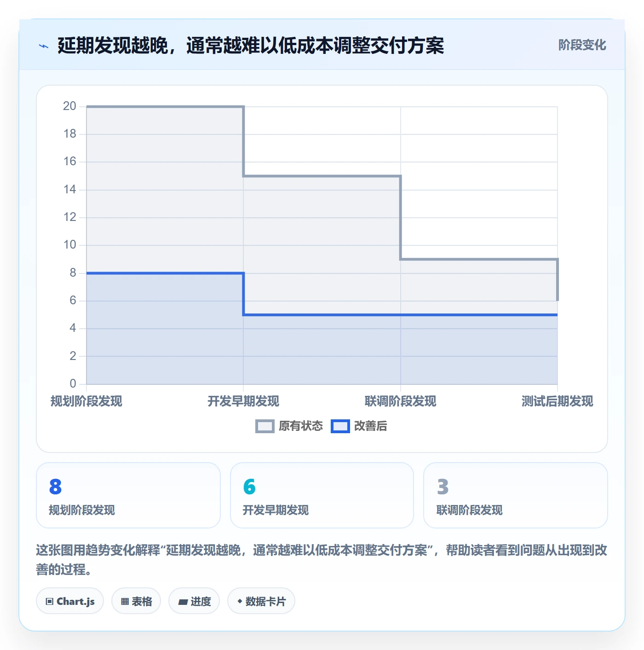
Task: Click the grid icon in 表格 chip
Action: click(x=125, y=601)
